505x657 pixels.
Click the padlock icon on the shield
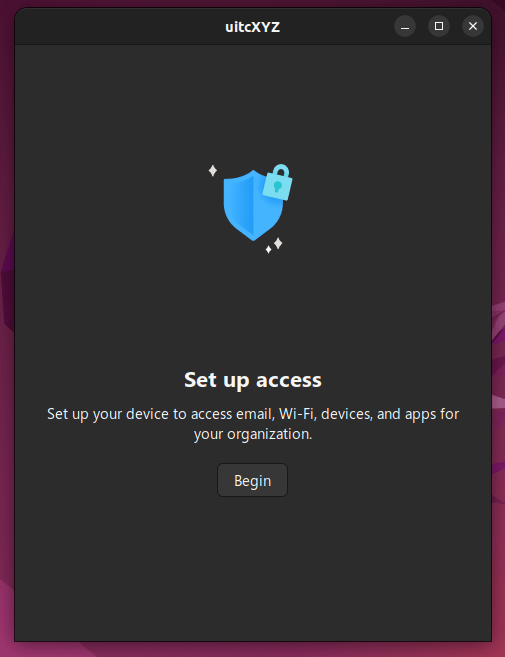pyautogui.click(x=278, y=182)
